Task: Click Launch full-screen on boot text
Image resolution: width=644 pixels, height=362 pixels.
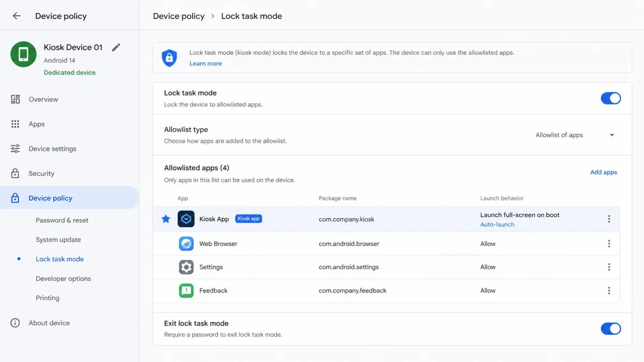Action: click(520, 215)
